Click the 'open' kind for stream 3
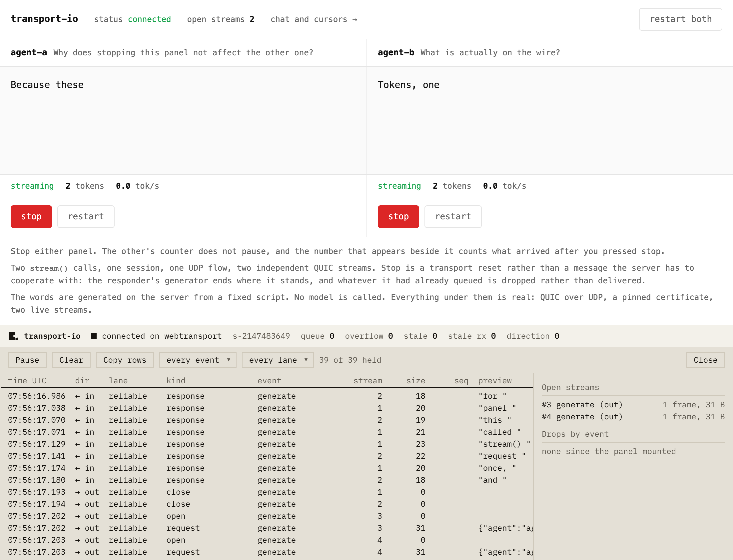The width and height of the screenshot is (733, 560). [176, 516]
